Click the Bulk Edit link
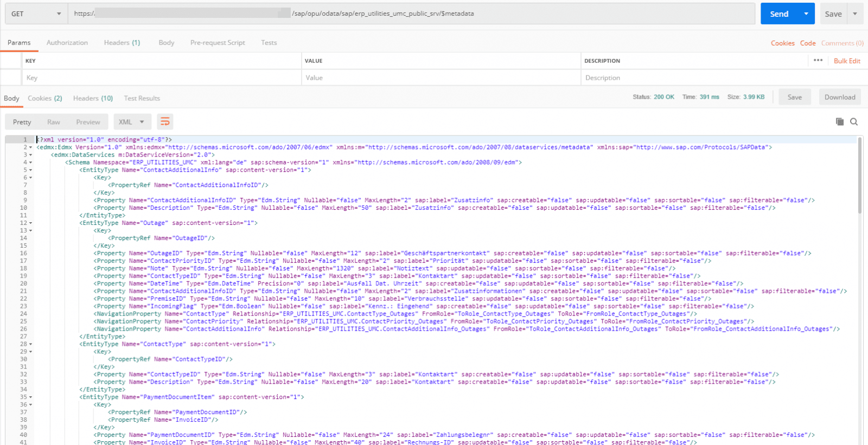This screenshot has height=445, width=868. coord(847,61)
